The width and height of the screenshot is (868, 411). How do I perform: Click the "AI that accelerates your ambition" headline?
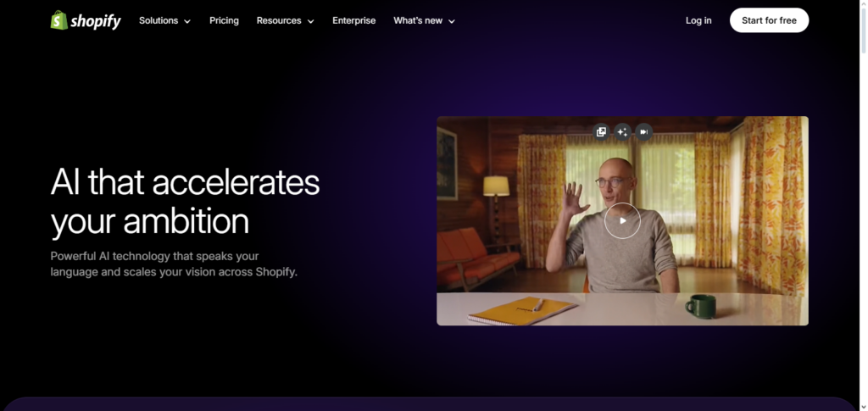pos(185,202)
